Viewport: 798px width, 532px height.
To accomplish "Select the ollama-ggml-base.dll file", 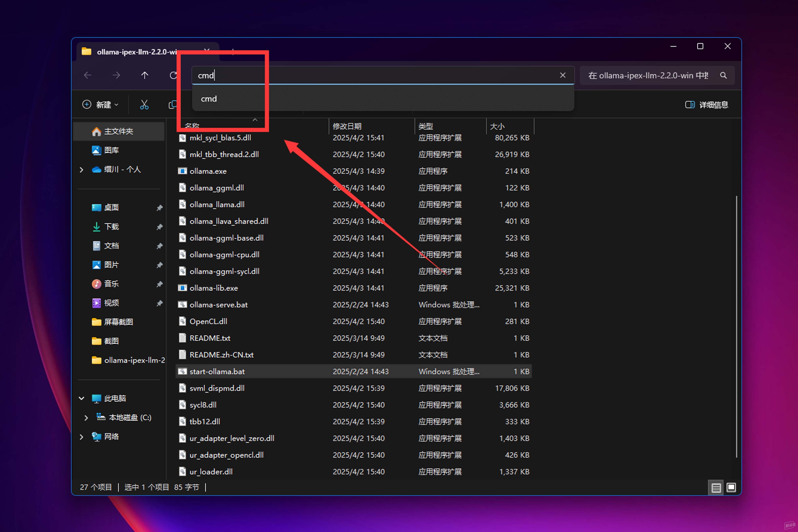I will pyautogui.click(x=354, y=238).
